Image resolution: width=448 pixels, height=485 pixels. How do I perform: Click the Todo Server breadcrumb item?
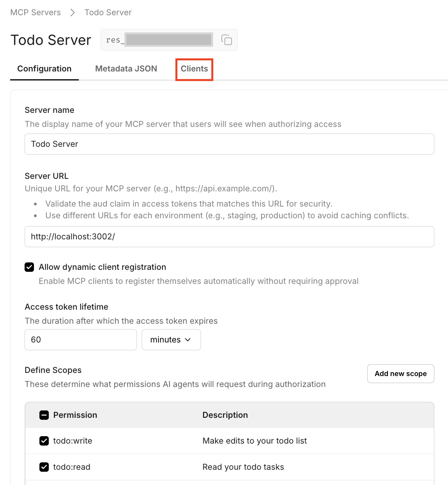tap(108, 12)
